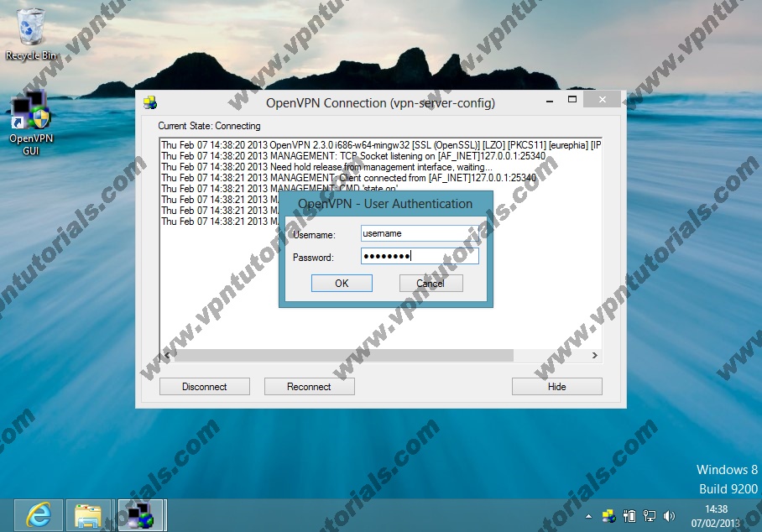Select the OpenVPN GUI desktop shortcut
Viewport: 762px width, 532px height.
[30, 124]
